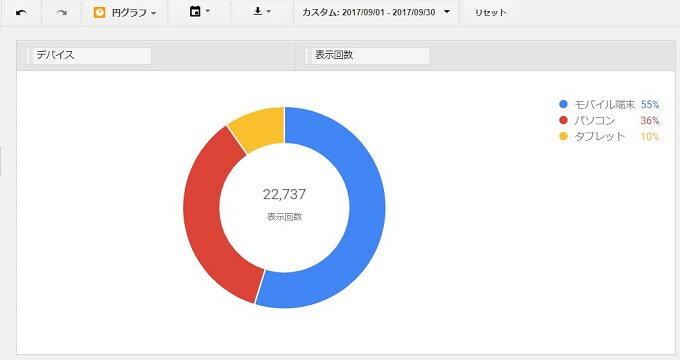Click the undo arrow icon
Screen dimensions: 680x360
[x=21, y=13]
